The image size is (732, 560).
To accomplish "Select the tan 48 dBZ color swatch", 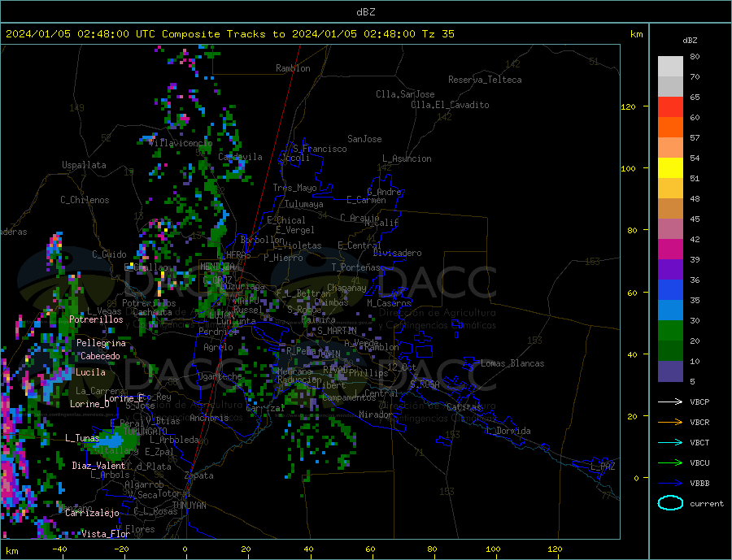I will [670, 209].
